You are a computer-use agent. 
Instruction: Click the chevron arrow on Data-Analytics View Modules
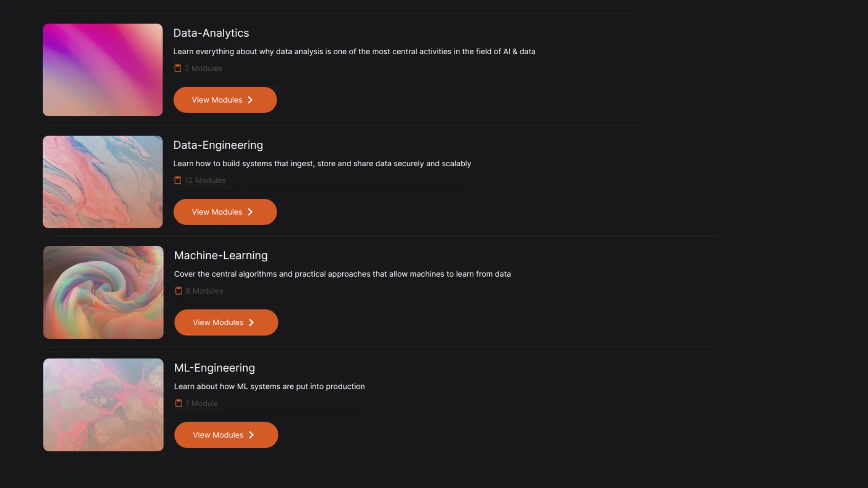(x=250, y=100)
